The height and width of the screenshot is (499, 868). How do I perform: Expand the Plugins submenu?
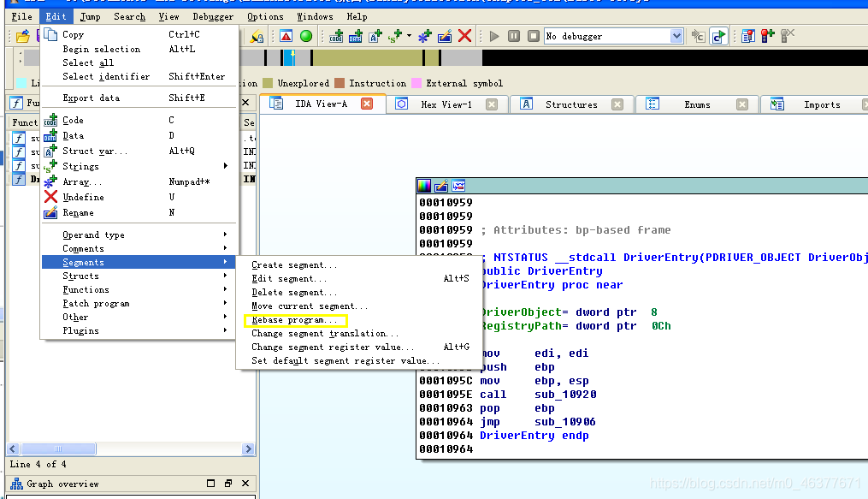pyautogui.click(x=140, y=330)
